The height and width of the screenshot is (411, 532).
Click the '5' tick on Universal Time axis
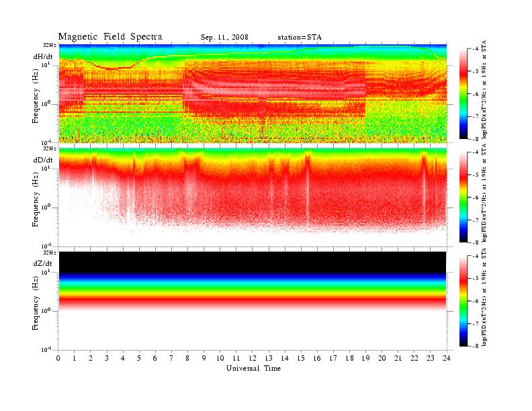[139, 358]
